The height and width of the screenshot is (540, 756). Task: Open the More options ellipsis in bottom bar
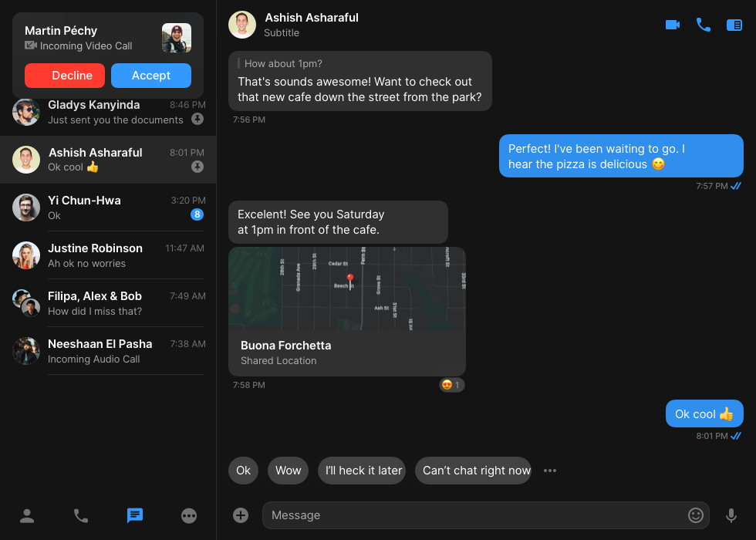click(x=189, y=515)
